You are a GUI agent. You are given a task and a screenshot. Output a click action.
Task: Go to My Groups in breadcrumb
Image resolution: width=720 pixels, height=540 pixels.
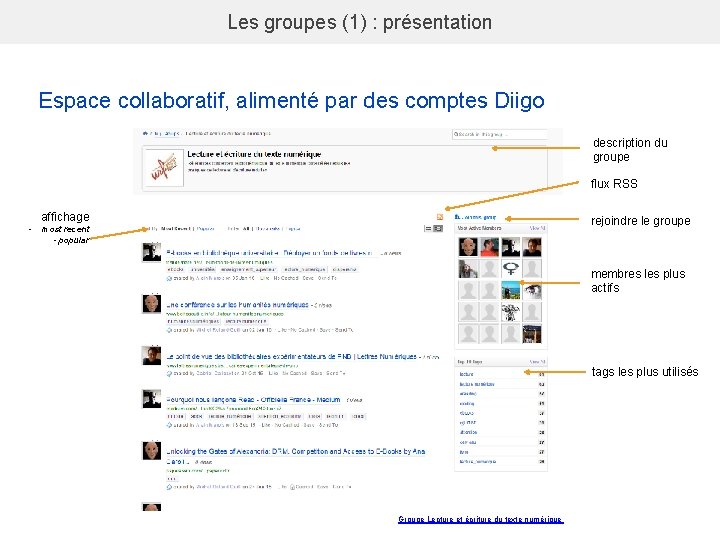[166, 134]
